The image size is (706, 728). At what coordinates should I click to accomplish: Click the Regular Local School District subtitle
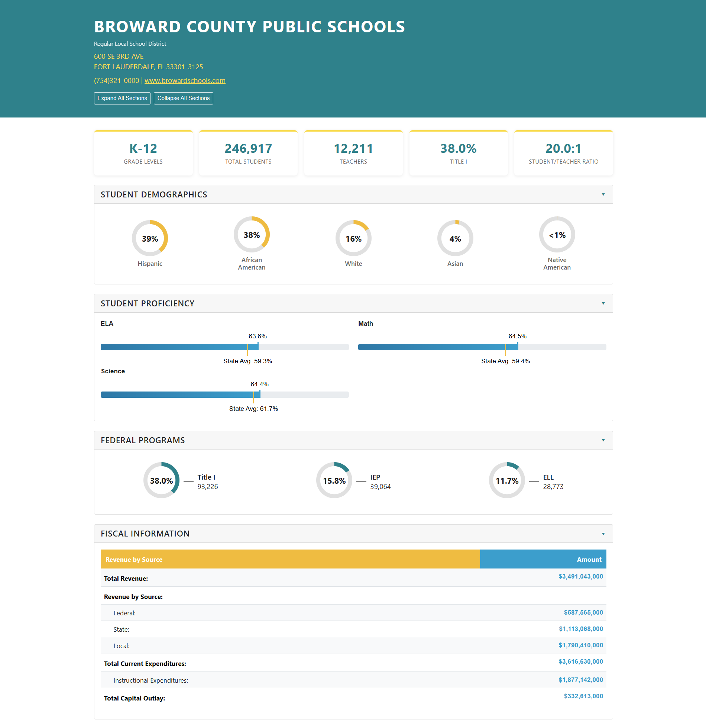[x=130, y=44]
